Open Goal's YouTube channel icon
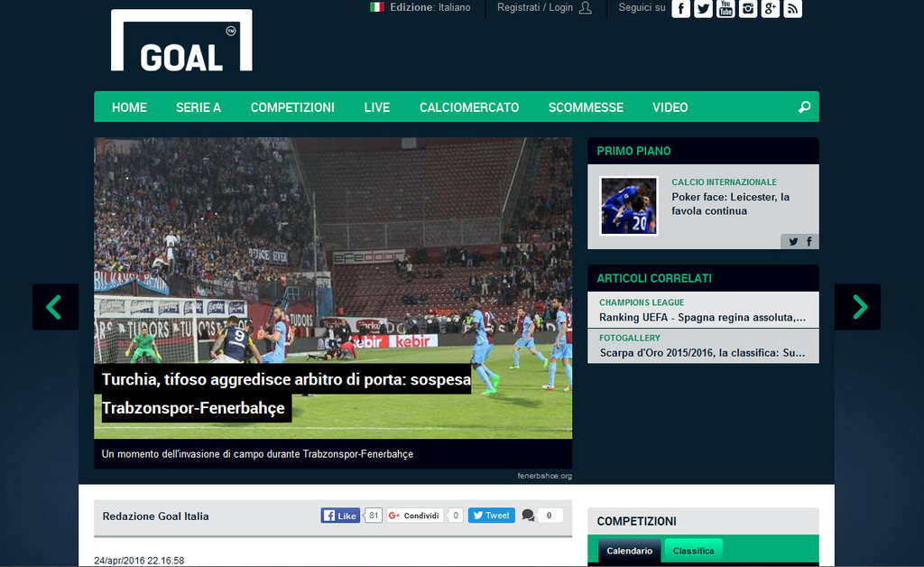 click(725, 9)
